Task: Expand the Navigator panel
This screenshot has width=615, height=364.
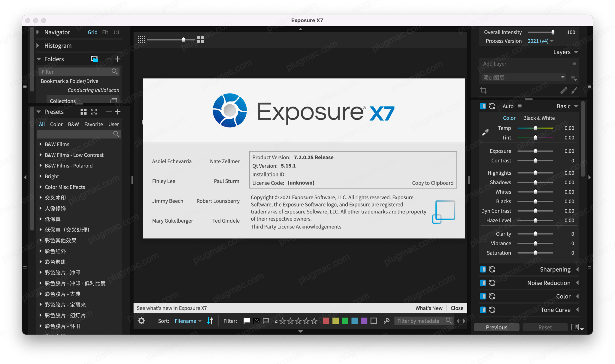Action: (x=38, y=32)
